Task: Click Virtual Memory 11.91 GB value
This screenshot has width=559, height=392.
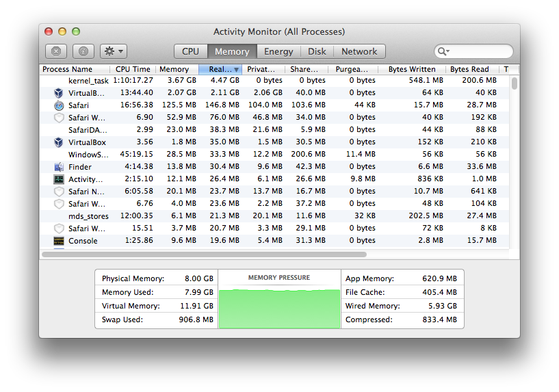Action: point(197,306)
